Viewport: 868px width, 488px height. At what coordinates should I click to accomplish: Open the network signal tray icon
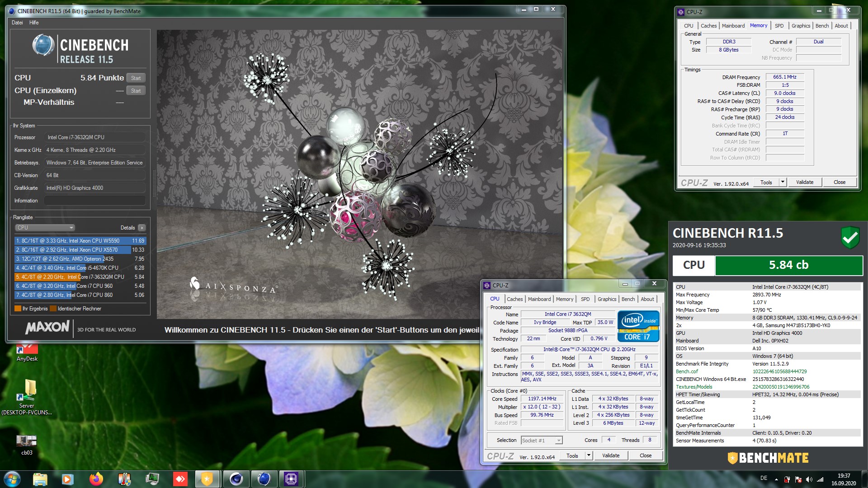820,479
